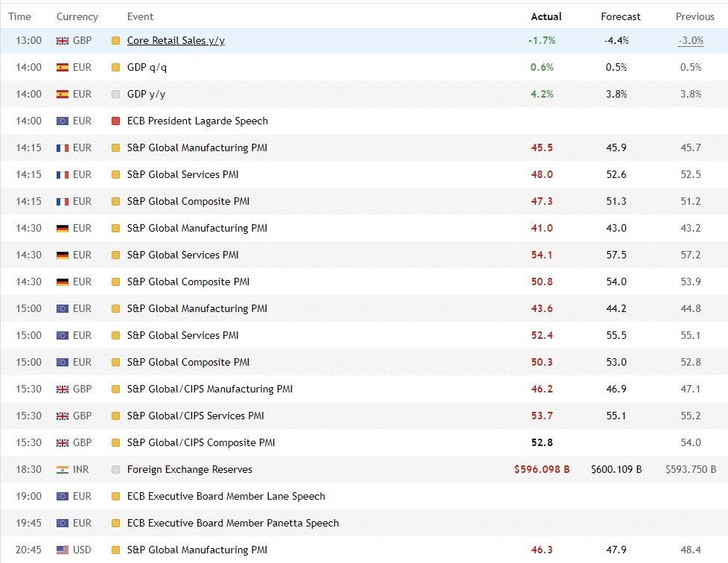Select the ECB President Lagarde Speech event

pyautogui.click(x=197, y=121)
